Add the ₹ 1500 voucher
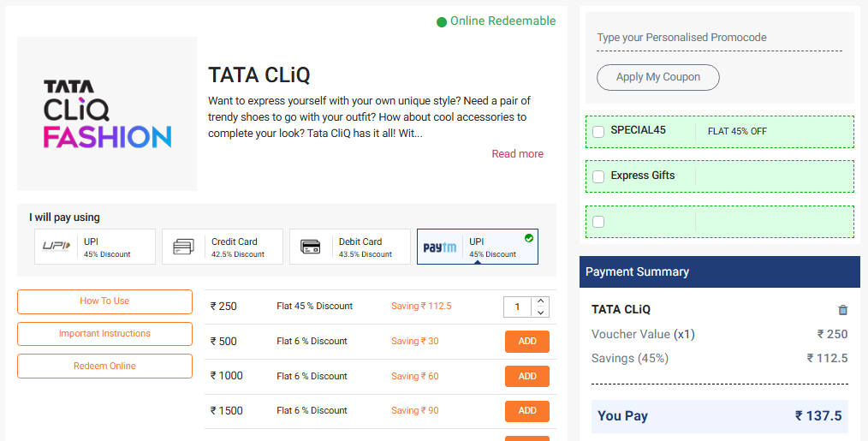The image size is (868, 441). tap(527, 411)
